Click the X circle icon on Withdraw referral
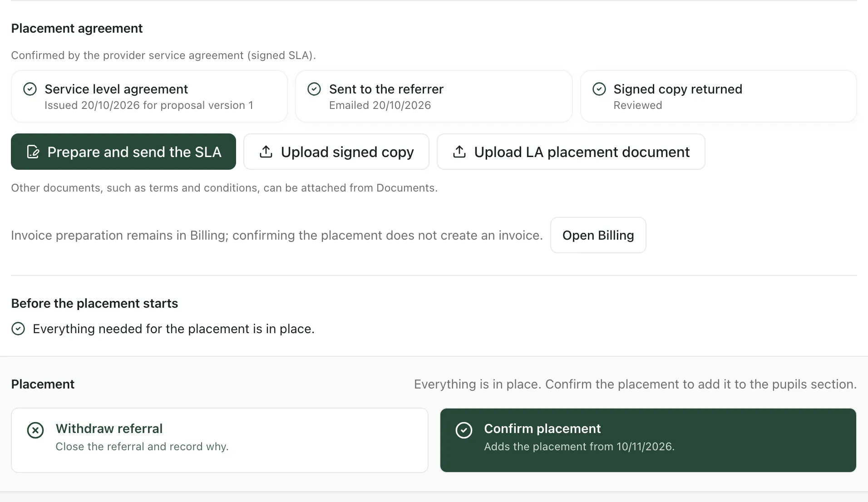This screenshot has width=868, height=502. tap(35, 430)
